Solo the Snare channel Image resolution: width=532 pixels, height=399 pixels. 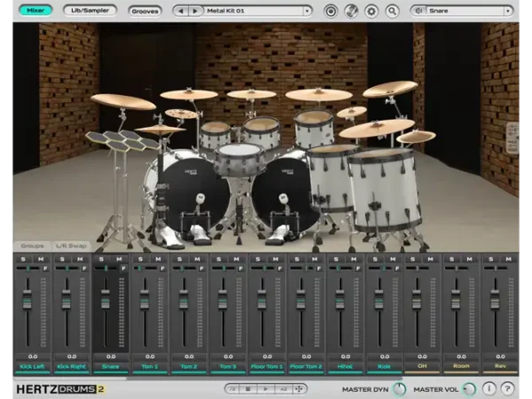pyautogui.click(x=101, y=259)
